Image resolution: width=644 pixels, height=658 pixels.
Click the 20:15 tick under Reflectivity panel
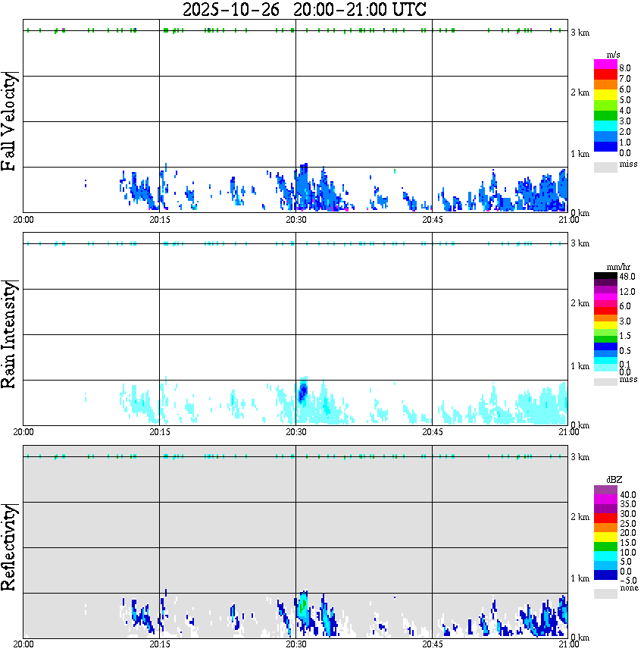pyautogui.click(x=160, y=644)
